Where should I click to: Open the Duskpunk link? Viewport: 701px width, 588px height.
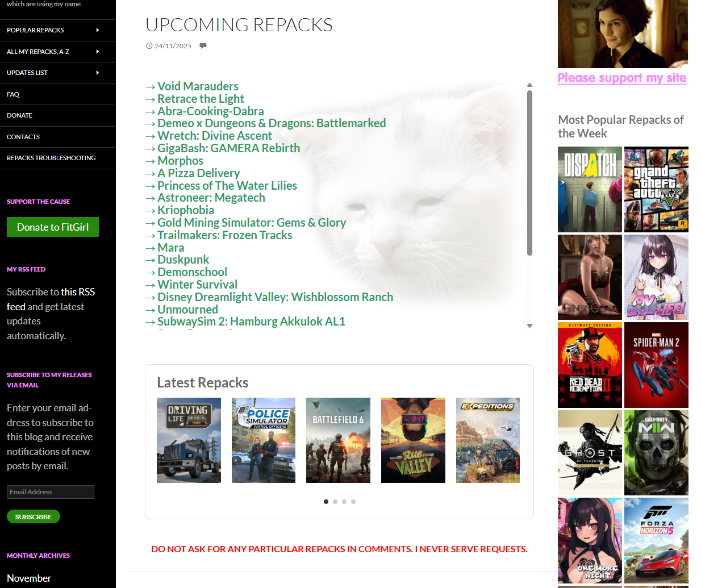tap(183, 260)
